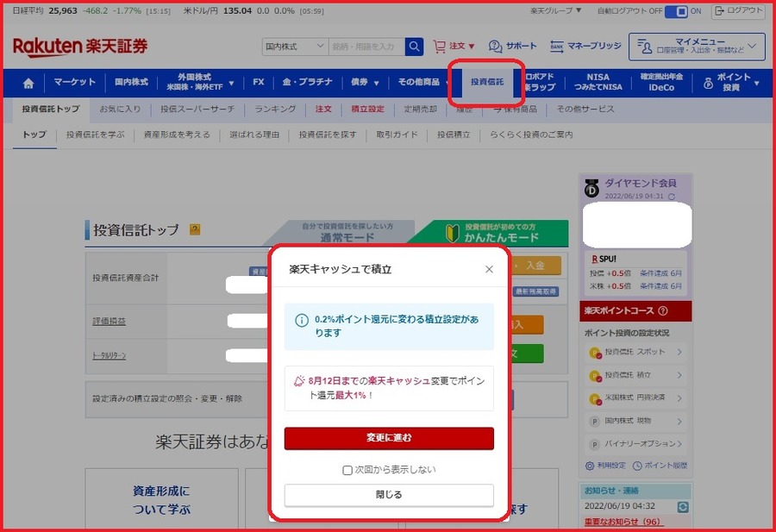The width and height of the screenshot is (776, 532).
Task: Open 国内株式 現物 point setting row
Action: point(635,421)
